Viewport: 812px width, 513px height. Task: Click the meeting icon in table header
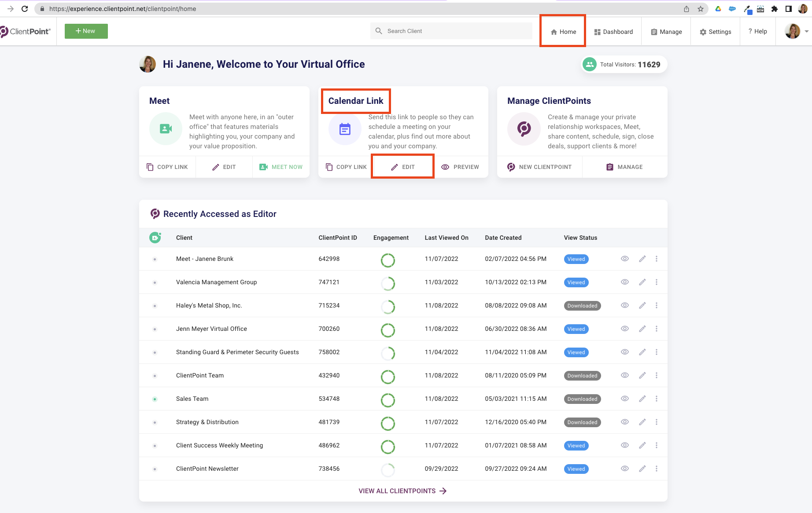[155, 238]
